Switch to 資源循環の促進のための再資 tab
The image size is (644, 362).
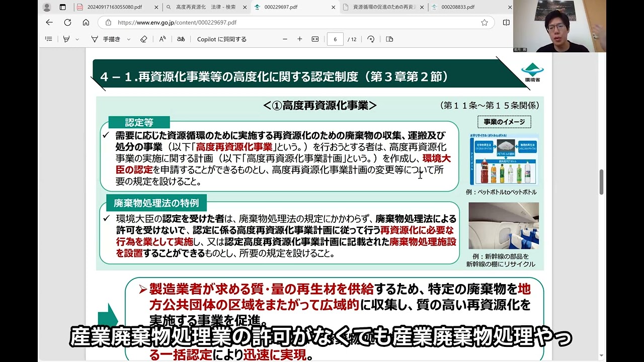tap(384, 7)
